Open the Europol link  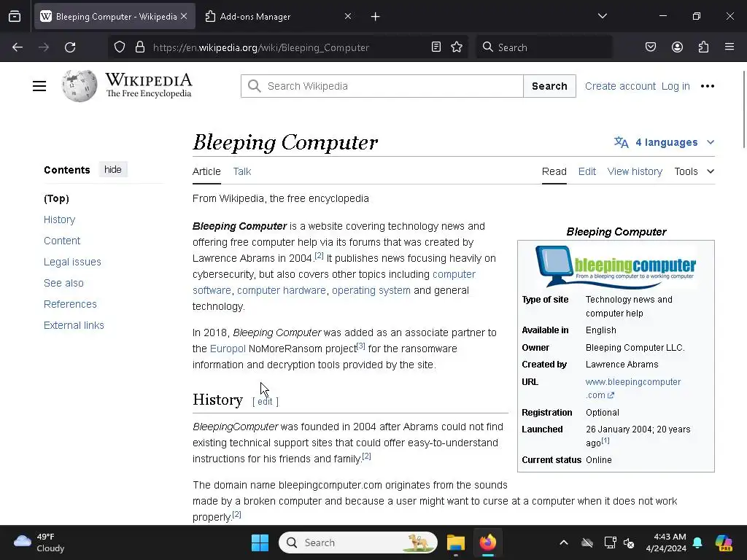pos(228,349)
